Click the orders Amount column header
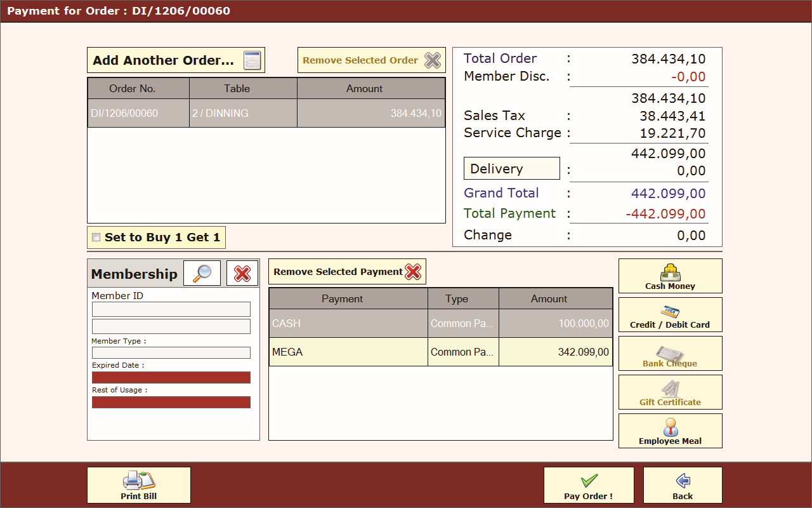Viewport: 812px width, 508px height. [371, 88]
